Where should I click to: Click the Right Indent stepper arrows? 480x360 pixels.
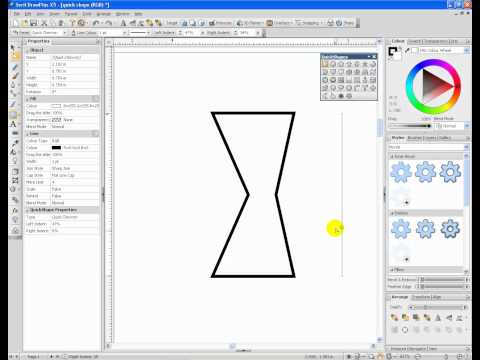[235, 33]
